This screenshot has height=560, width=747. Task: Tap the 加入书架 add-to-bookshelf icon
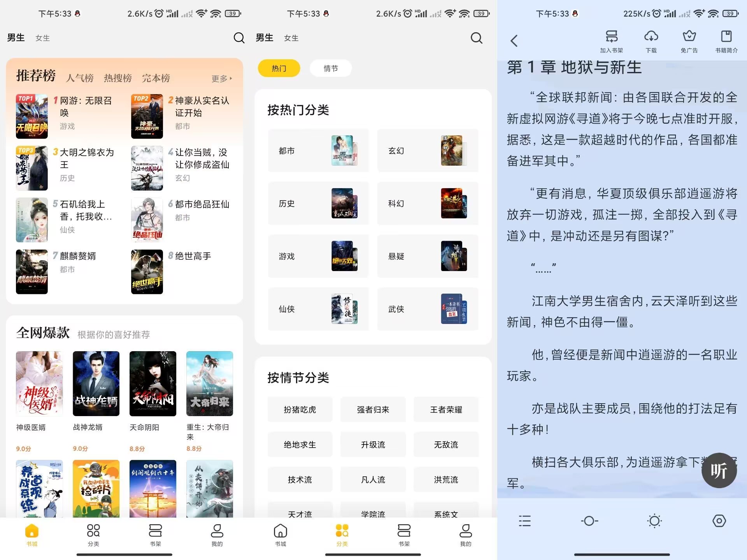612,40
